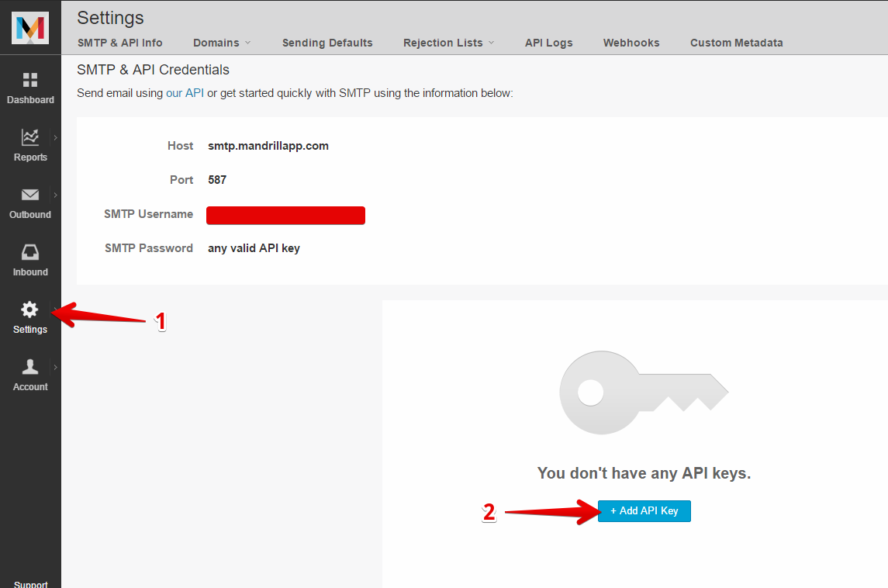Select port value 587

(x=217, y=179)
